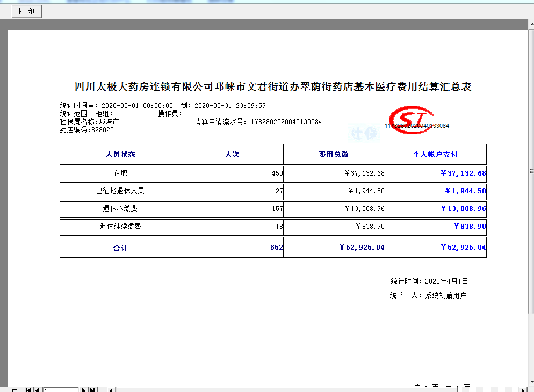Go to the last page arrow icon
The height and width of the screenshot is (392, 534).
click(x=92, y=390)
